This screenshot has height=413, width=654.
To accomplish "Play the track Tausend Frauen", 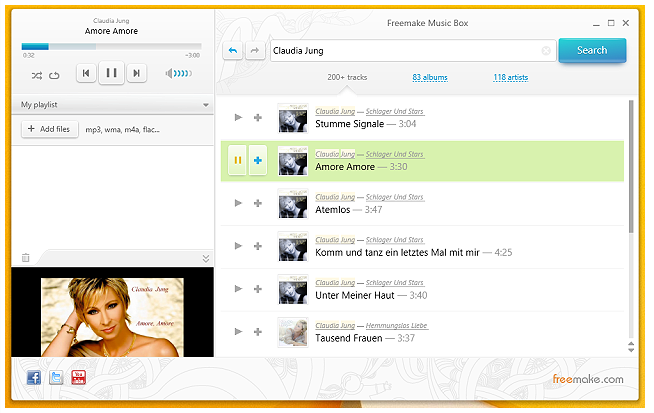I will click(x=238, y=332).
